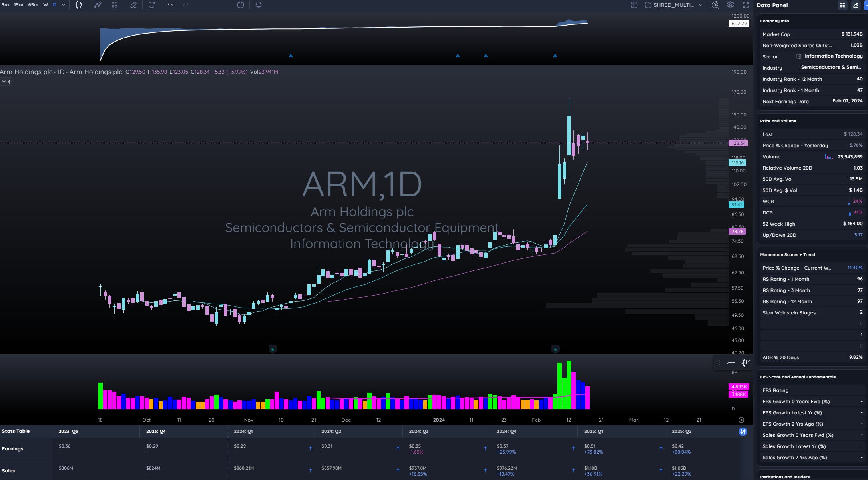Toggle crosshair bars icon beside volume pane
Image resolution: width=868 pixels, height=480 pixels.
745,362
